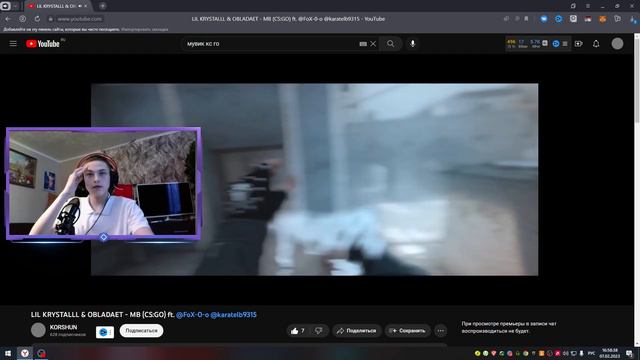Open the orange fox extension icon
This screenshot has height=360, width=640.
click(602, 19)
